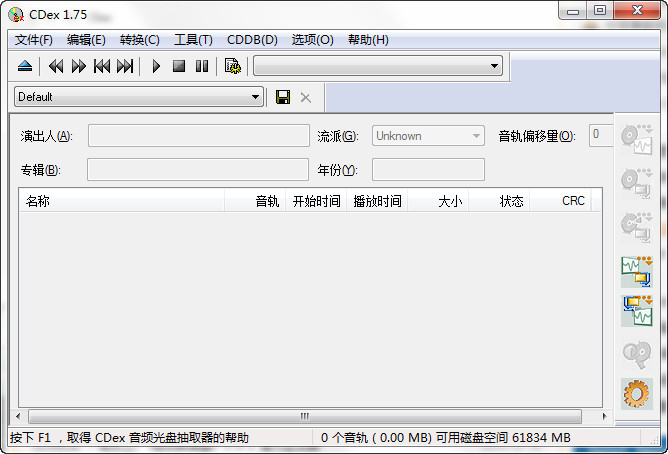Open the 流派 genre dropdown showing Unknown

point(428,135)
